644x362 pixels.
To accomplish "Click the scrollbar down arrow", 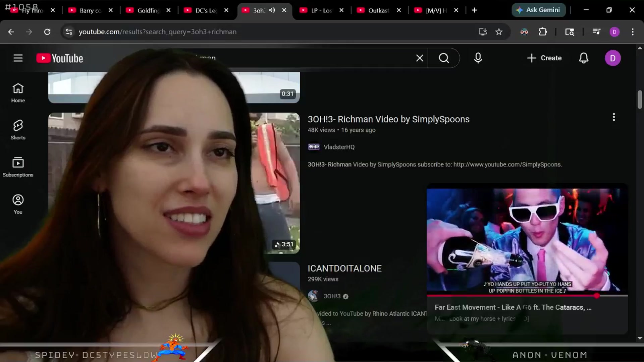I will click(x=640, y=338).
